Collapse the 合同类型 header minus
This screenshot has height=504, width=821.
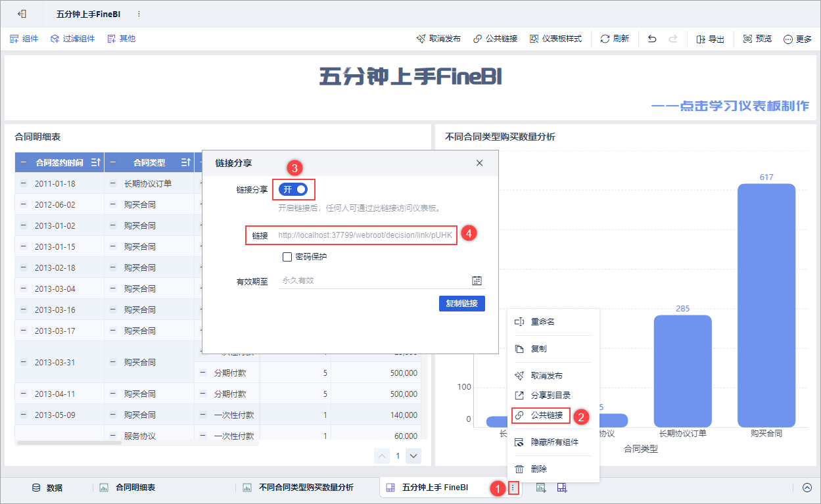point(113,162)
